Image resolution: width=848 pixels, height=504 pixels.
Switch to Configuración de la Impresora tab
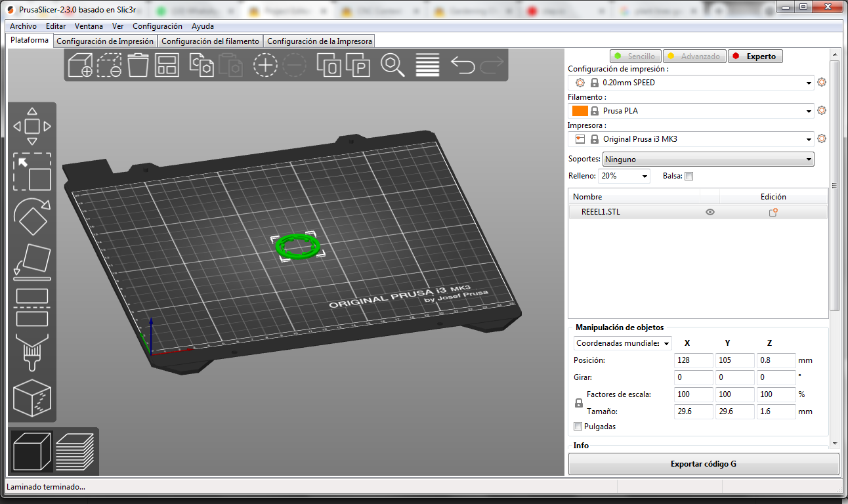point(320,41)
